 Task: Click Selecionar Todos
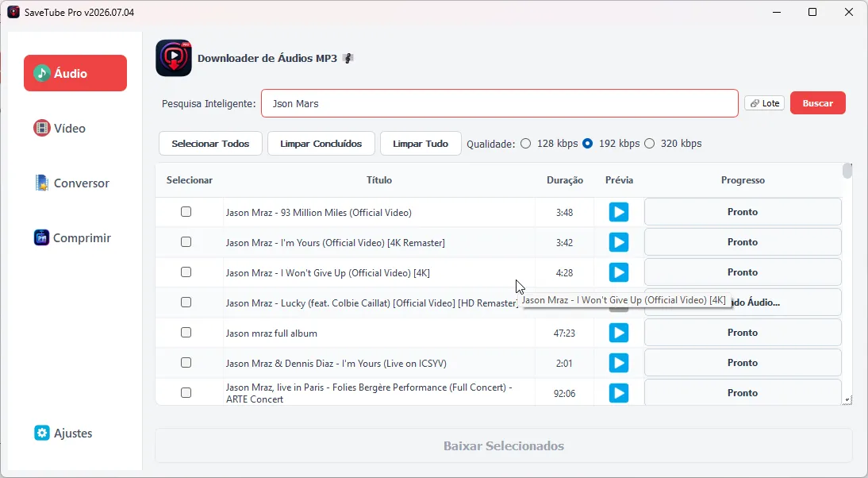210,144
